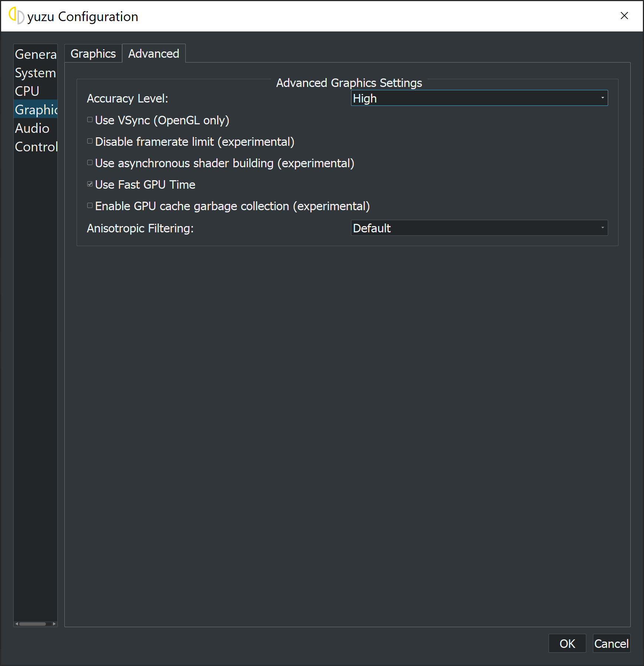
Task: Open System settings in the sidebar
Action: [x=36, y=73]
